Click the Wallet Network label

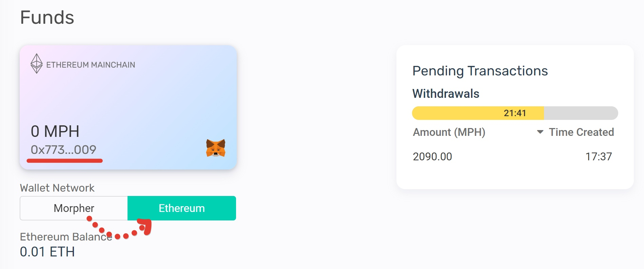57,188
